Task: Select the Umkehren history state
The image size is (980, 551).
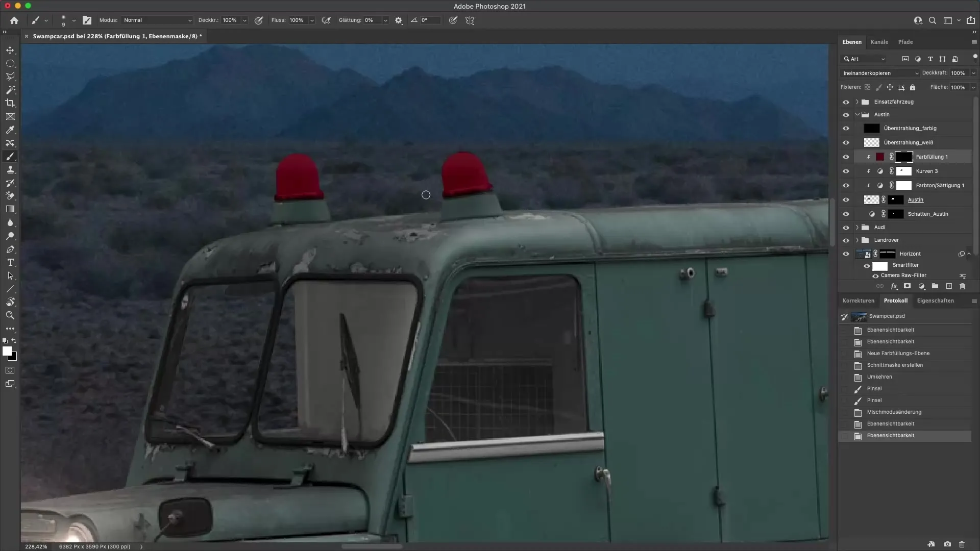Action: (x=879, y=377)
